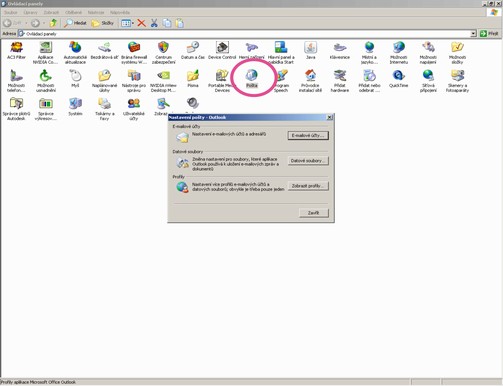Open the Device Control icon
This screenshot has height=386, width=503.
222,48
